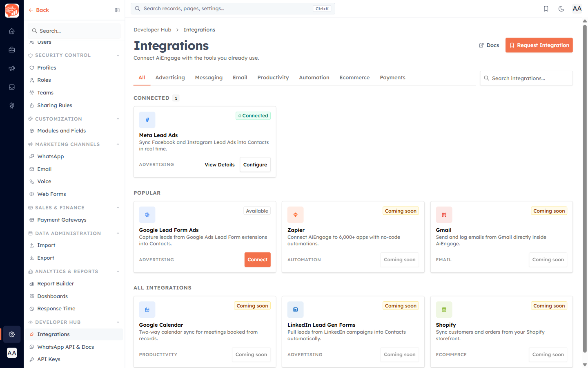Screen dimensions: 588x368
Task: Collapse the Marketing Channels section
Action: (x=118, y=144)
